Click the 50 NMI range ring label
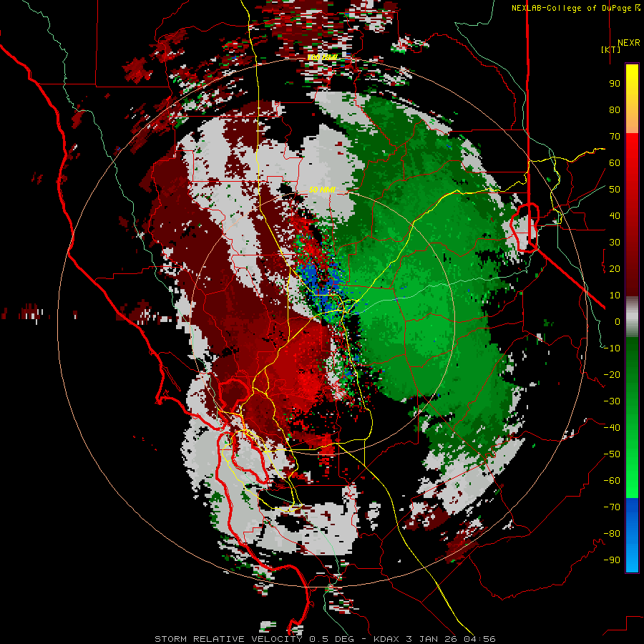The height and width of the screenshot is (644, 644). [322, 190]
